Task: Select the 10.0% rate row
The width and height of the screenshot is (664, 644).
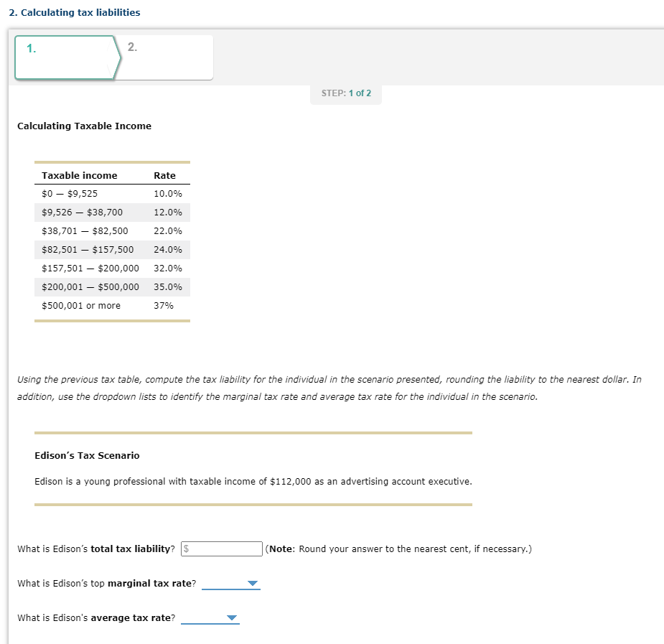Action: 111,193
